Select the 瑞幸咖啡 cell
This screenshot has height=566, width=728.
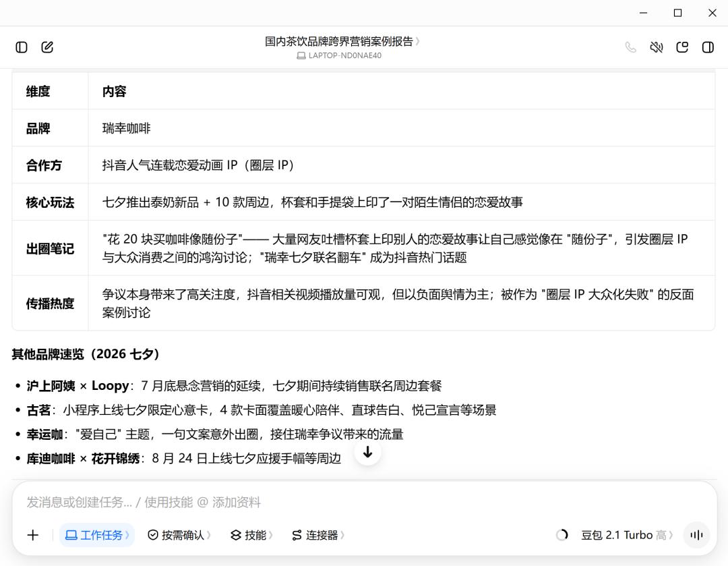[x=126, y=128]
